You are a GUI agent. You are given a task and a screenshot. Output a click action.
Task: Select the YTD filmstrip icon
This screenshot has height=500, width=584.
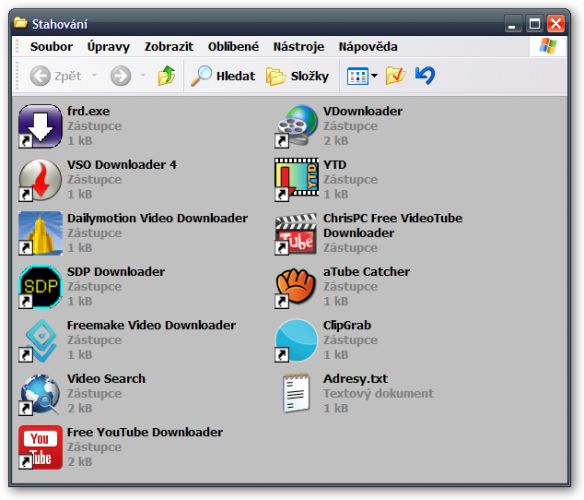[296, 180]
